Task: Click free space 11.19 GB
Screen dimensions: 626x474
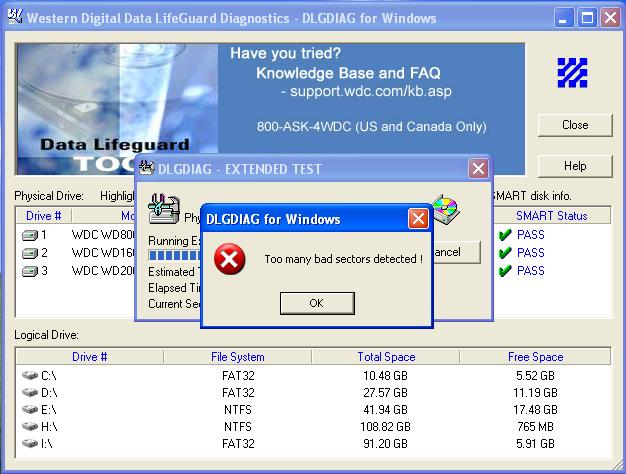Action: coord(535,393)
